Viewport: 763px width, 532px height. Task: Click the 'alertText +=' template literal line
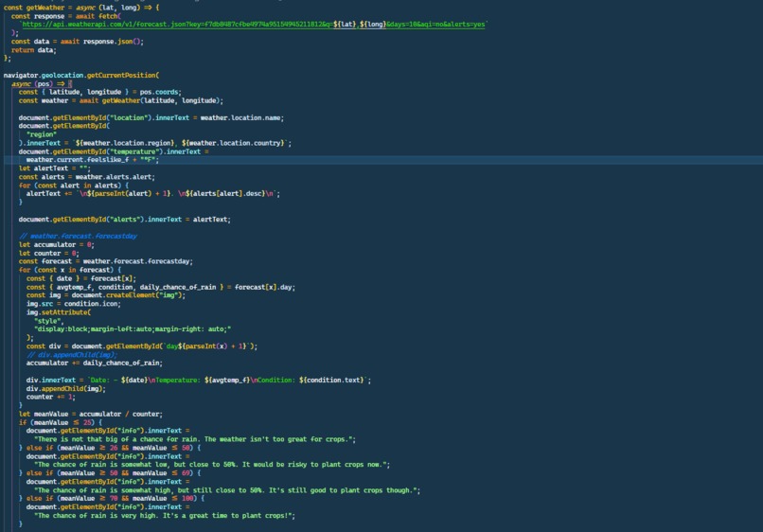[x=152, y=194]
